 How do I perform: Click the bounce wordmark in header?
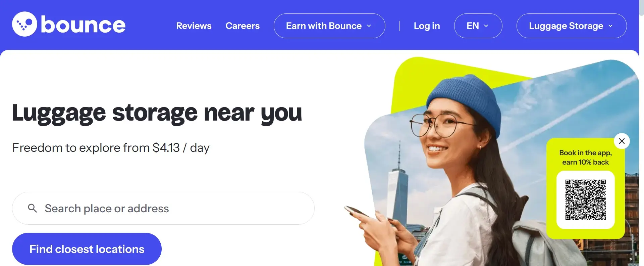tap(83, 25)
